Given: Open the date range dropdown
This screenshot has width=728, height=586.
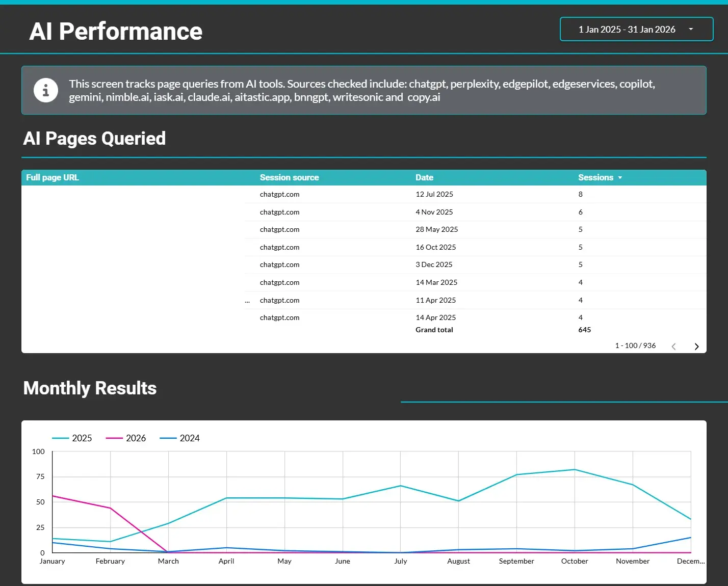Looking at the screenshot, I should coord(636,29).
